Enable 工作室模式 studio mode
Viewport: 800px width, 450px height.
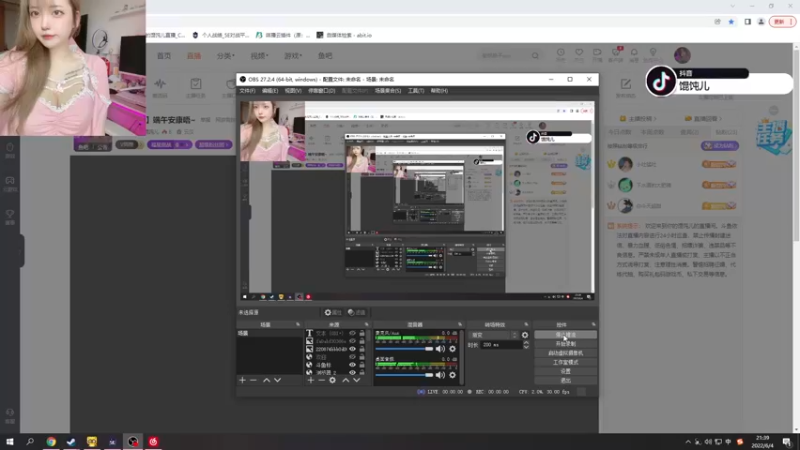[x=565, y=362]
